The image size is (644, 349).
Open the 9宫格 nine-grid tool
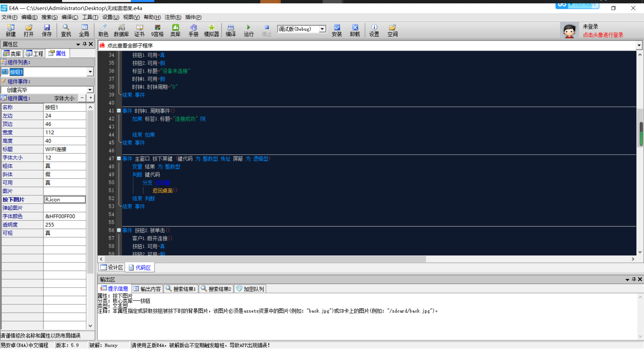tap(157, 30)
